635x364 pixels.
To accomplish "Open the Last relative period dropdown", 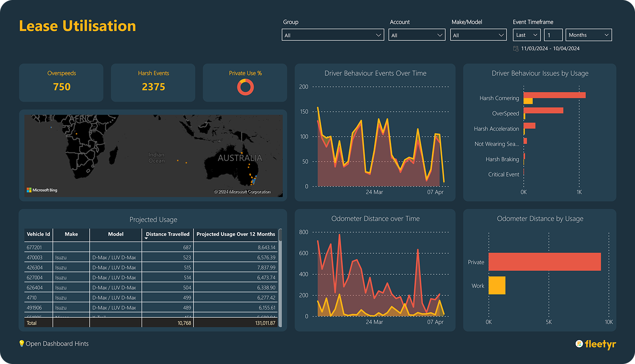I will click(527, 35).
